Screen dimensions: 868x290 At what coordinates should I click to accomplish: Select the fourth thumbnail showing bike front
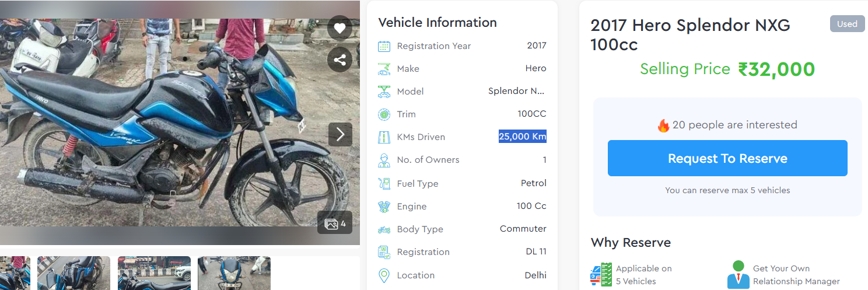click(234, 273)
